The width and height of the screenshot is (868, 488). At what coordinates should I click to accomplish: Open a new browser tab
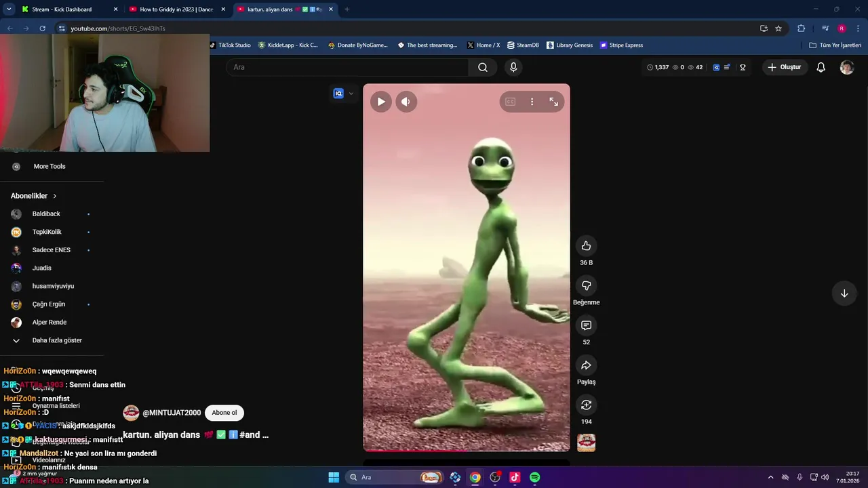(x=347, y=9)
